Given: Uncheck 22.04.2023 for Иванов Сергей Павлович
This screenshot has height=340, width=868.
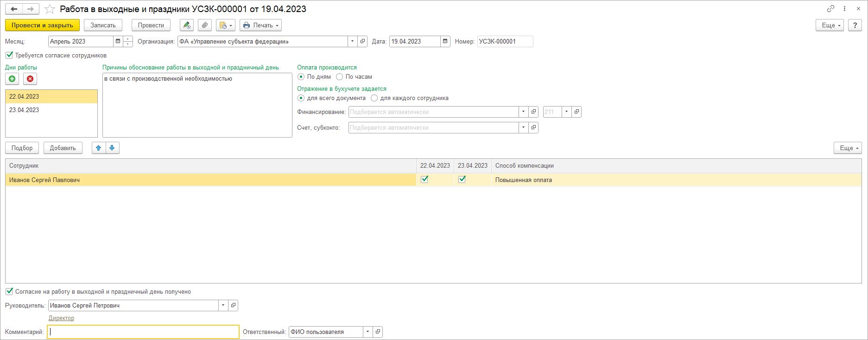Looking at the screenshot, I should click(424, 179).
